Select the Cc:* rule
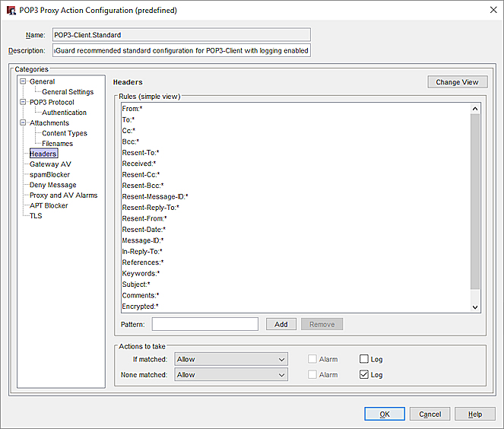 click(x=296, y=131)
